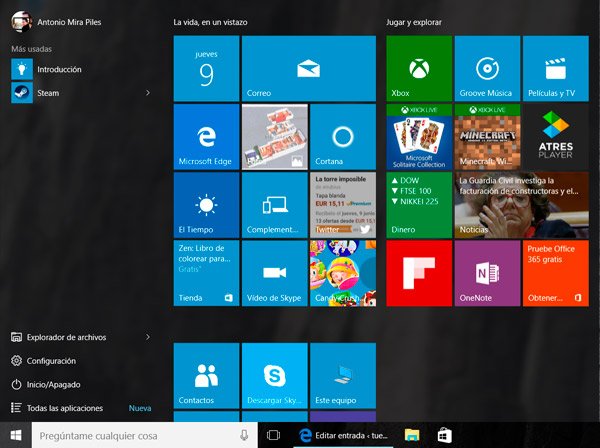Open the Atres Player tile
Screen dimensions: 600x448
(x=556, y=137)
